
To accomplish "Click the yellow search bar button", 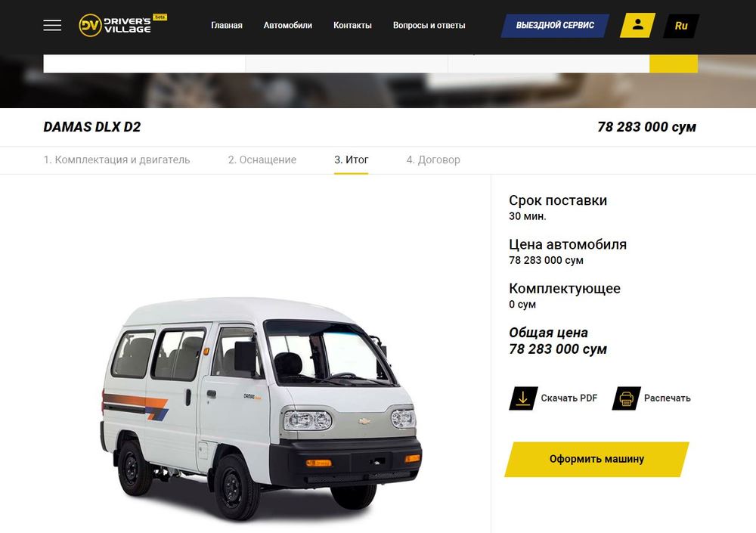I will coord(674,64).
